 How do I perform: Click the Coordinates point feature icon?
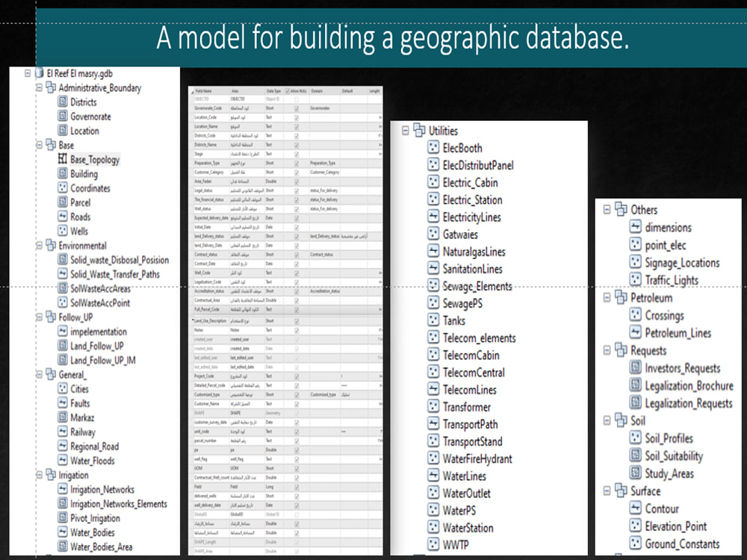pos(63,187)
